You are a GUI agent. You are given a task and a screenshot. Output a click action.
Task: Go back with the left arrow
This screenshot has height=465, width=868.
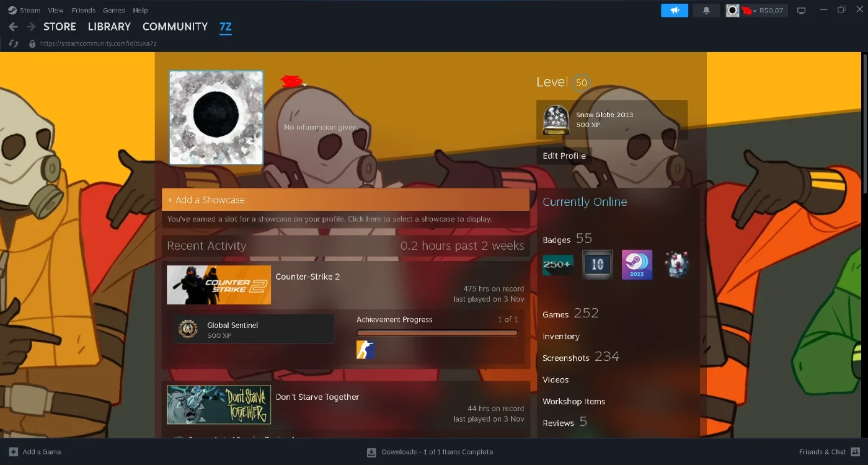13,27
